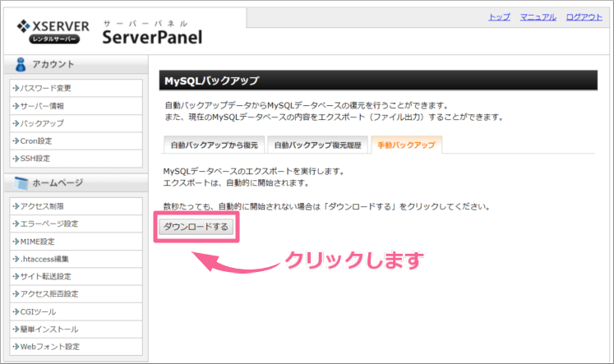Click the ログアウト link
Screen dimensions: 614x364
tap(584, 16)
